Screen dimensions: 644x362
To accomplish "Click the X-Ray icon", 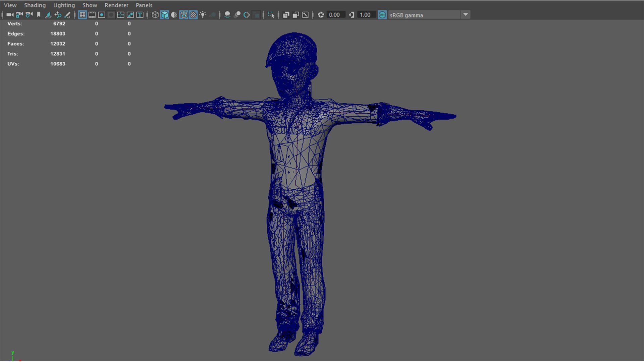I will (x=286, y=15).
